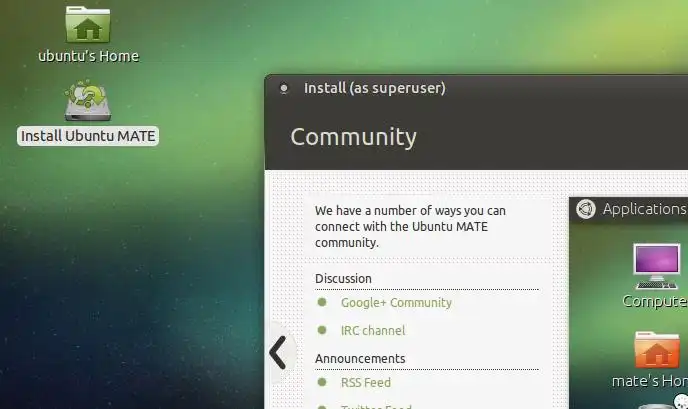This screenshot has width=688, height=409.
Task: Click the Ubuntu MATE logo in preview panel
Action: click(x=586, y=209)
